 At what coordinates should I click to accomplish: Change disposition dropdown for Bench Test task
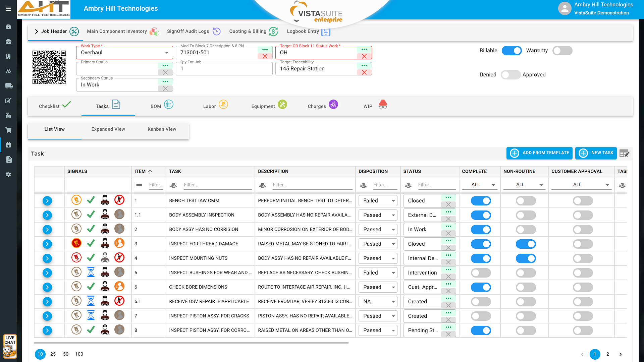(x=378, y=201)
